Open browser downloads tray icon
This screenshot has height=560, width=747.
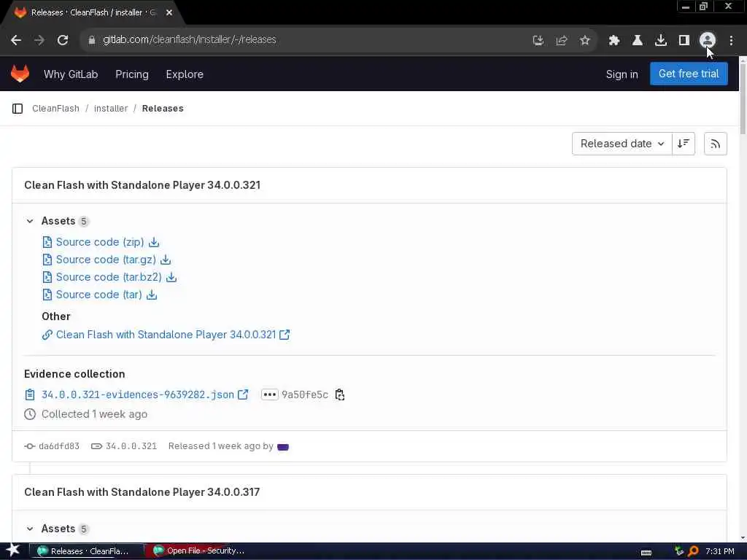(x=661, y=40)
